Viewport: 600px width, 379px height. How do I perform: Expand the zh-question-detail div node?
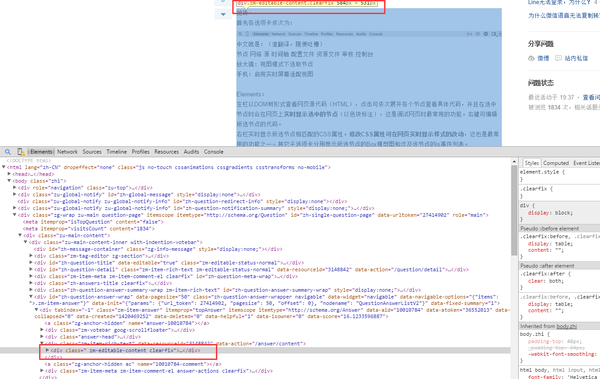tap(31, 269)
